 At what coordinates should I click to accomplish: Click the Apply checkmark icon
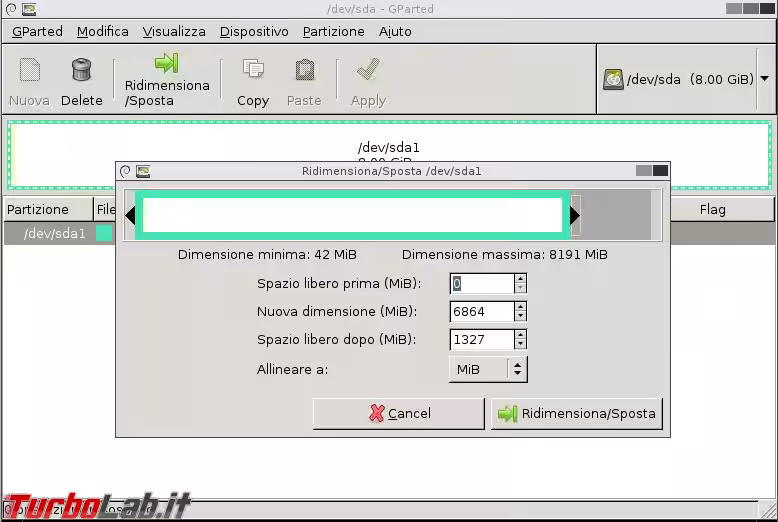click(x=368, y=70)
